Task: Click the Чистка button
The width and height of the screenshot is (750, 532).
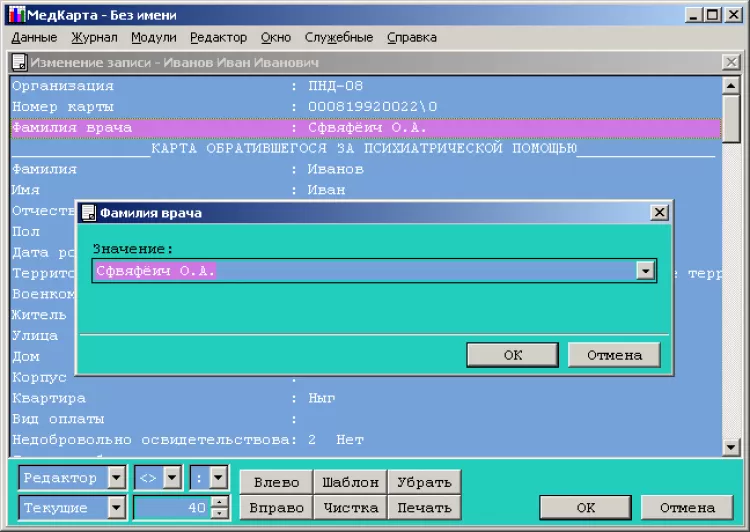Action: click(x=350, y=508)
